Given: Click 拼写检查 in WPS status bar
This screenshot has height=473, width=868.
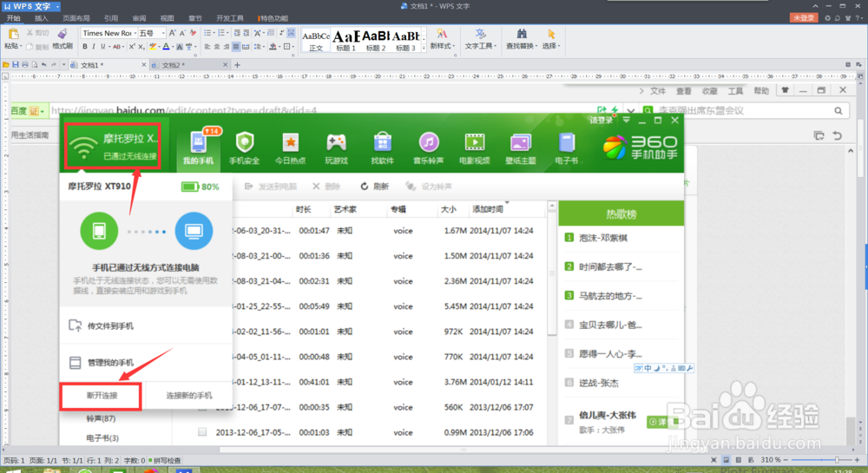Looking at the screenshot, I should (x=164, y=460).
